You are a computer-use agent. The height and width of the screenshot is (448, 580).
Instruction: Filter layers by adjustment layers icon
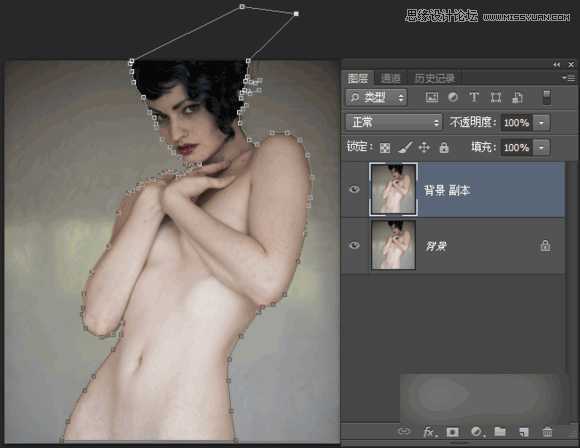point(453,97)
